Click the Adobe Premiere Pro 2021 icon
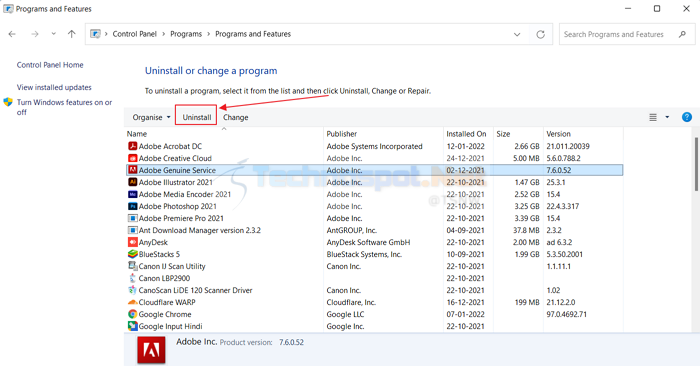The image size is (700, 366). coord(132,218)
